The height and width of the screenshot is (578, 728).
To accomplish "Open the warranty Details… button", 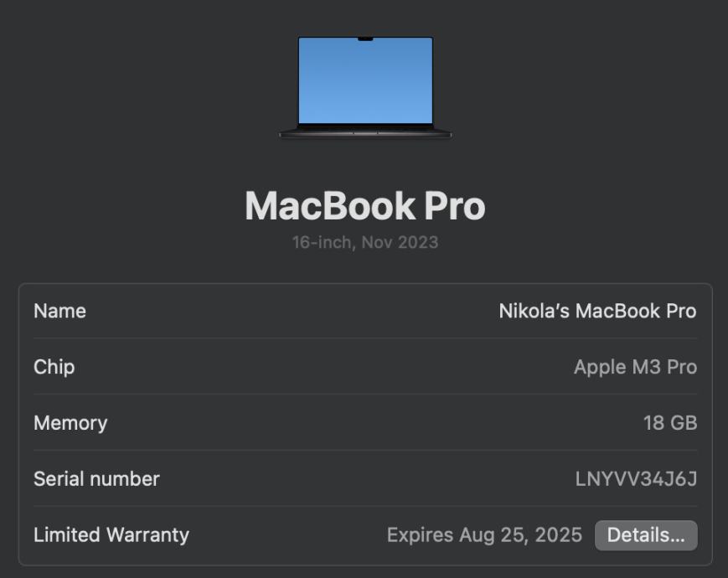I will click(645, 535).
